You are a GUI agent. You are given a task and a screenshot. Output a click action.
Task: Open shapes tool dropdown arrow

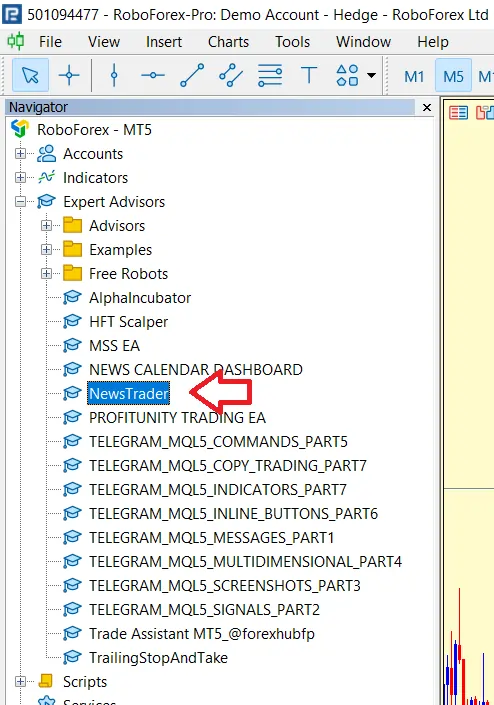371,75
